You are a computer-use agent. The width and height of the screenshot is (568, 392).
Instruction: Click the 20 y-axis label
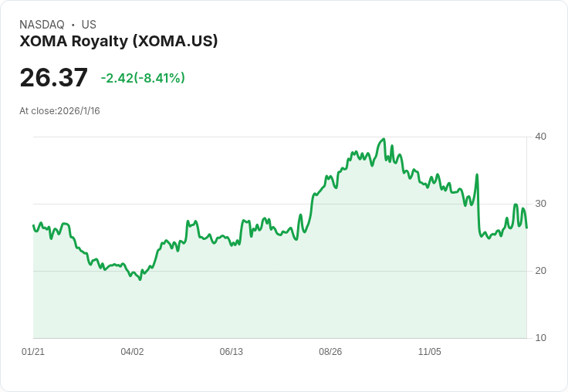(541, 271)
